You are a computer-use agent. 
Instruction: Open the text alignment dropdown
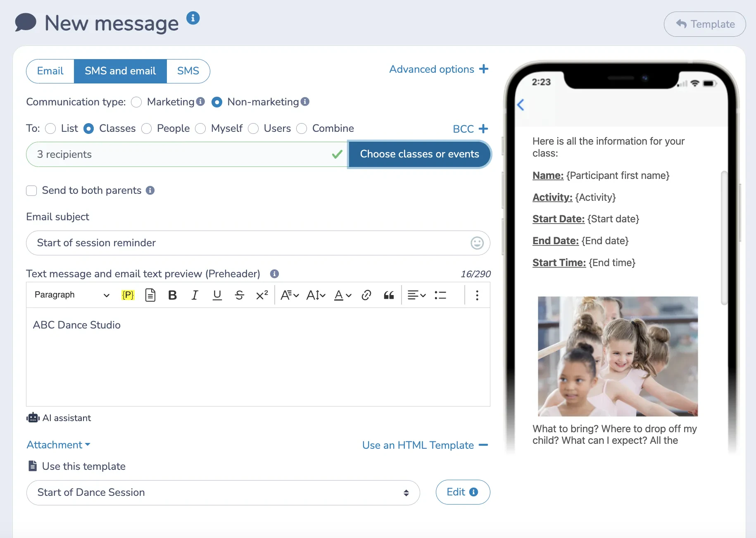416,295
